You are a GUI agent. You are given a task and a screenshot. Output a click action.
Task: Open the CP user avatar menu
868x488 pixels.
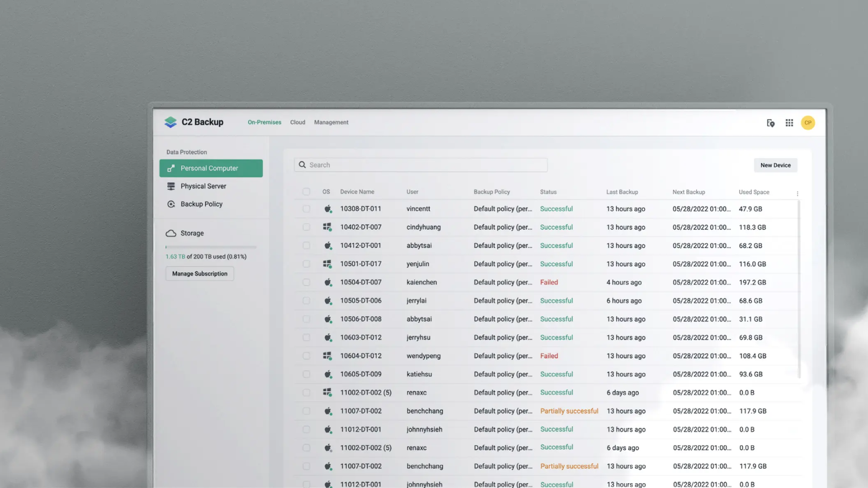pos(808,123)
